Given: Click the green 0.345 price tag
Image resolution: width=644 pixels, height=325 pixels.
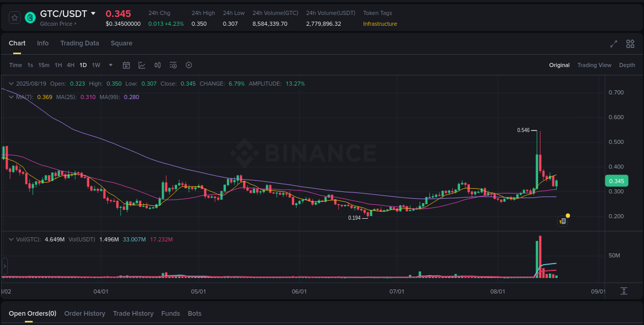Looking at the screenshot, I should point(616,181).
